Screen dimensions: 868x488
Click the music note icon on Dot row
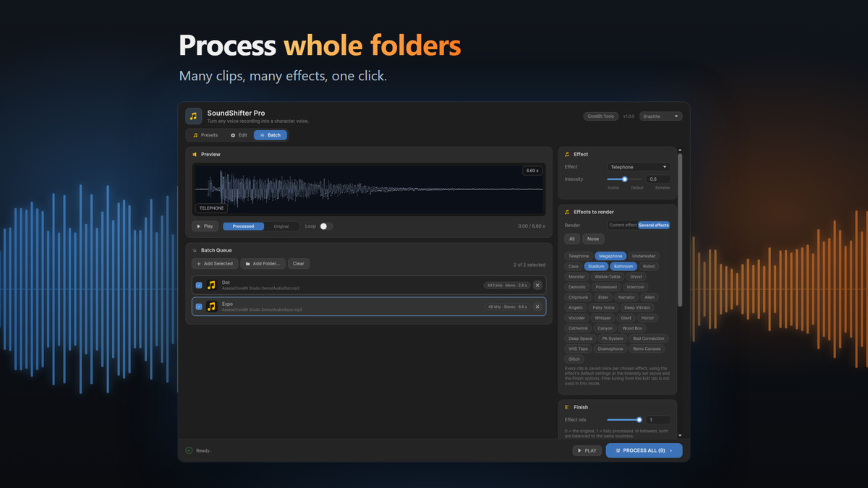pyautogui.click(x=211, y=285)
